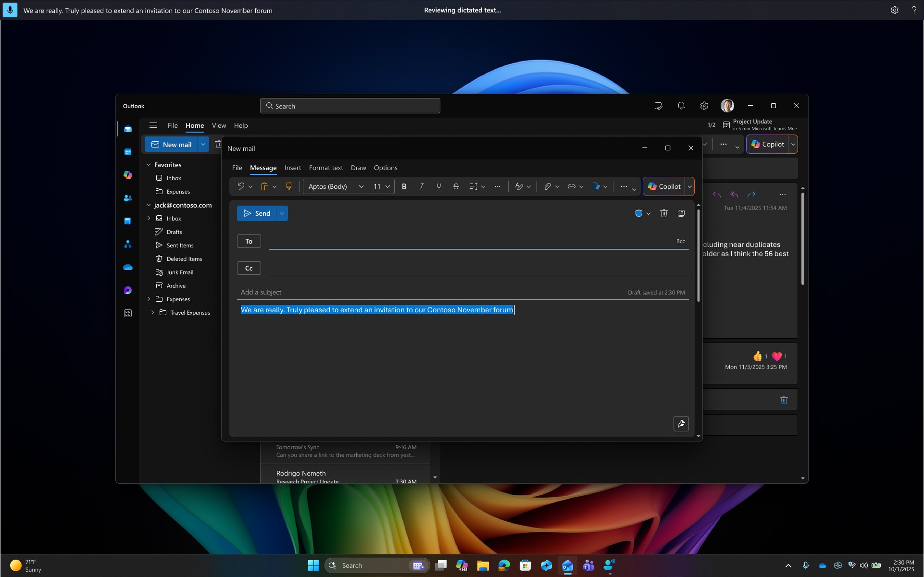The image size is (924, 577).
Task: Open Calendar in the Outlook sidebar
Action: 128,152
